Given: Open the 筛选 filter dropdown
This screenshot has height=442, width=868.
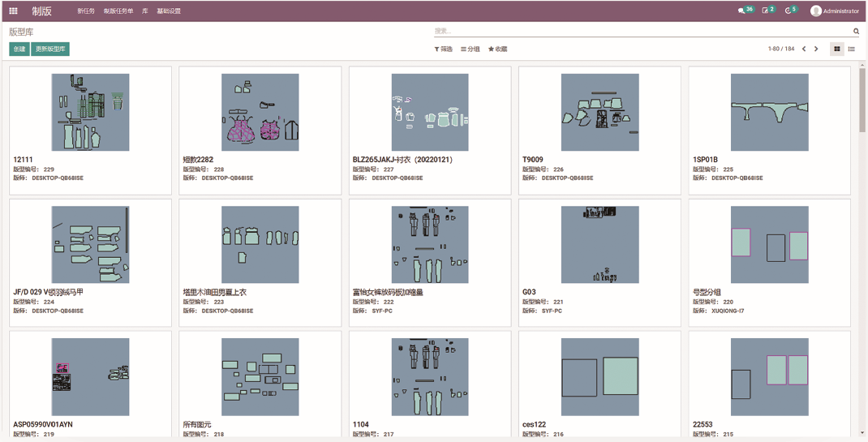Looking at the screenshot, I should click(x=444, y=49).
